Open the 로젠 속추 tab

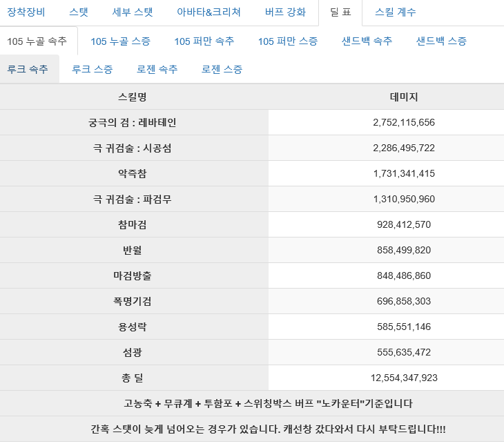[157, 69]
